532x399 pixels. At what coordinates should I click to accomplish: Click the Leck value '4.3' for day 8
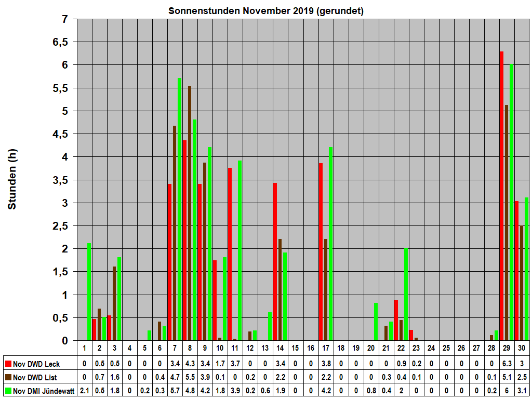pos(190,364)
